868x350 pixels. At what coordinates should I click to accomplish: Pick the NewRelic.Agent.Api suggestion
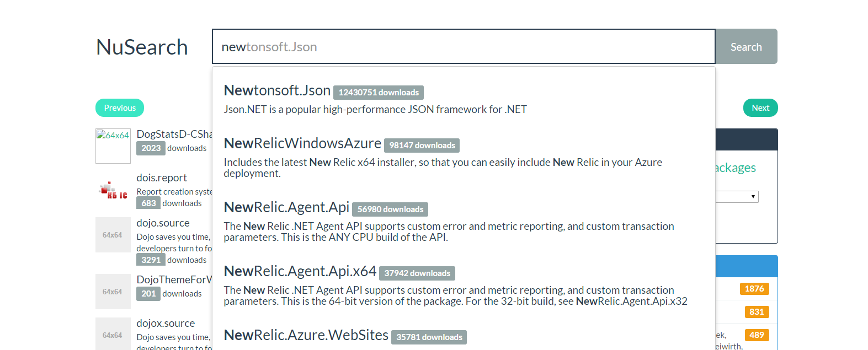pyautogui.click(x=286, y=207)
